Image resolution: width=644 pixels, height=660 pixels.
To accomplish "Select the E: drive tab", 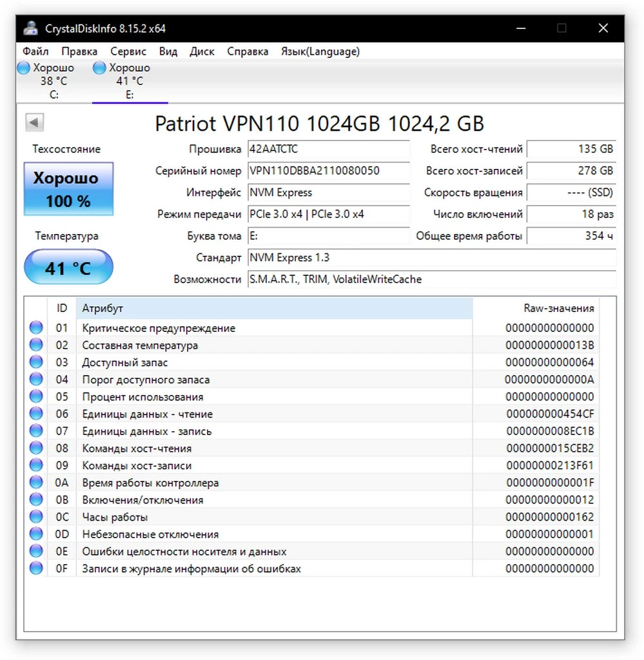I will (130, 81).
